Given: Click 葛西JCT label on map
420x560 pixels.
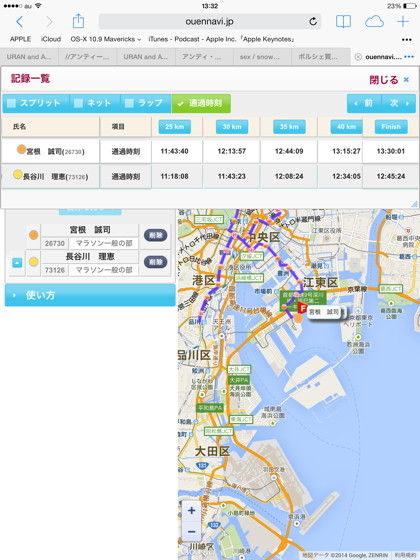Looking at the screenshot, I should click(x=391, y=289).
